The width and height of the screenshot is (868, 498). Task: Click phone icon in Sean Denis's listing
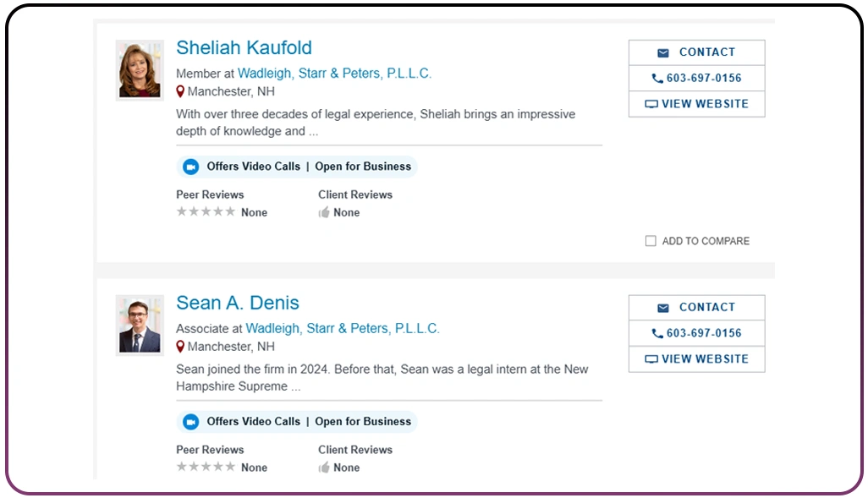click(657, 334)
